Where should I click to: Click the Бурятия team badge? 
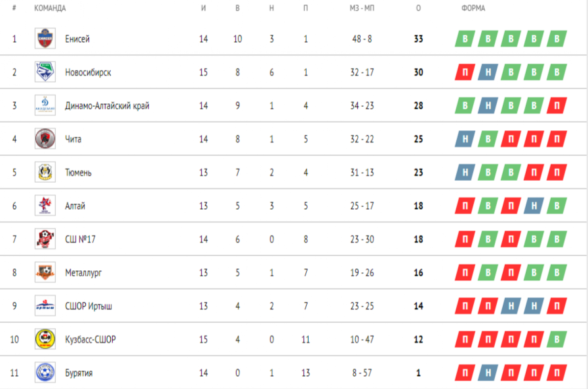(45, 372)
